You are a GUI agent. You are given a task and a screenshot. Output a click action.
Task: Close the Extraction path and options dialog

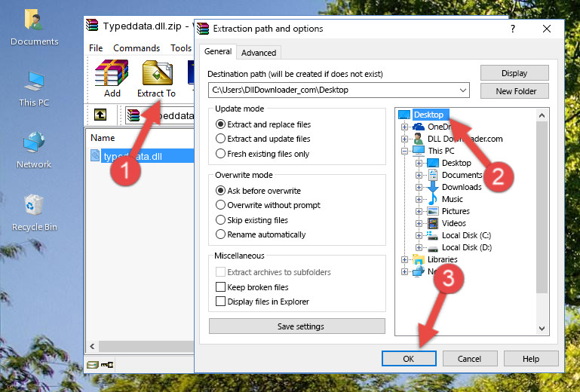pyautogui.click(x=547, y=29)
